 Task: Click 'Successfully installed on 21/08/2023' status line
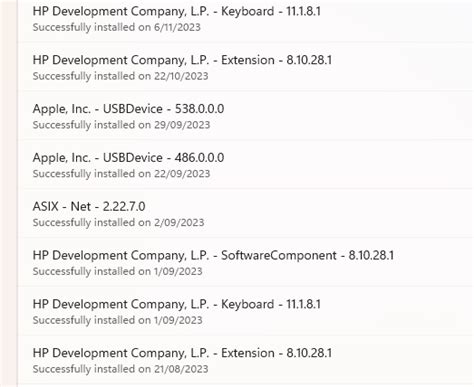[x=120, y=369]
